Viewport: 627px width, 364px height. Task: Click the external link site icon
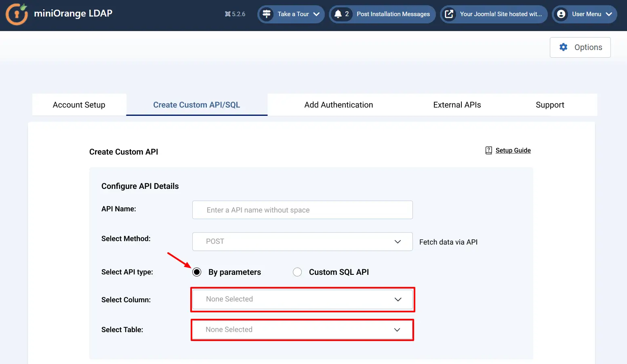449,14
